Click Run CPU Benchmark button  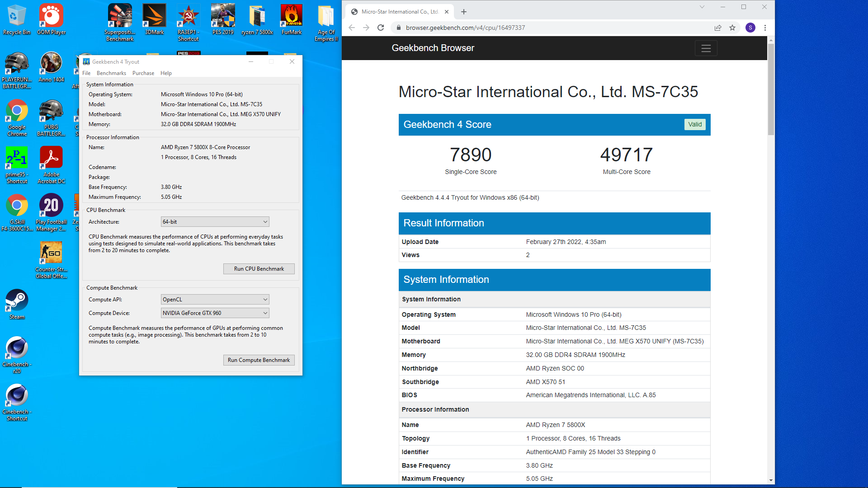(x=259, y=269)
